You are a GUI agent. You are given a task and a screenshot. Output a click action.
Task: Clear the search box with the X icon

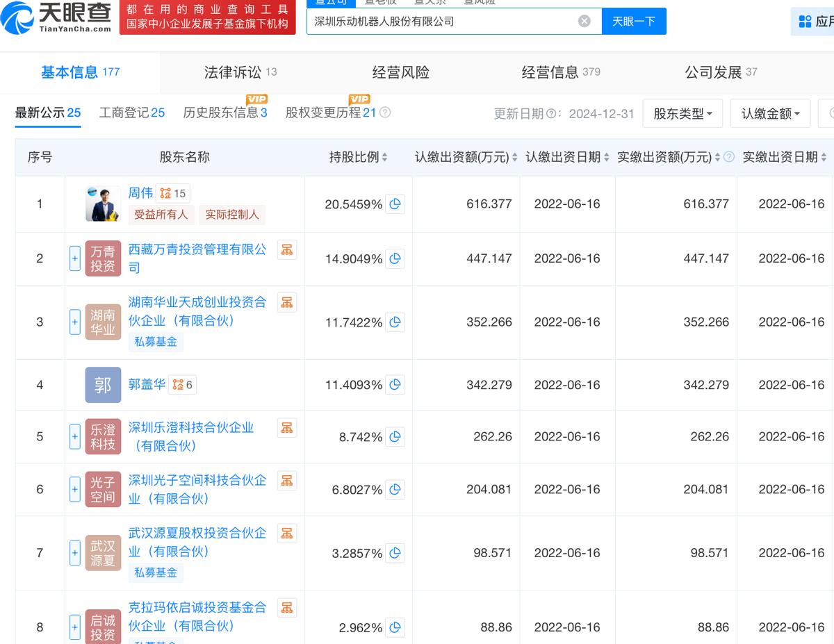584,22
